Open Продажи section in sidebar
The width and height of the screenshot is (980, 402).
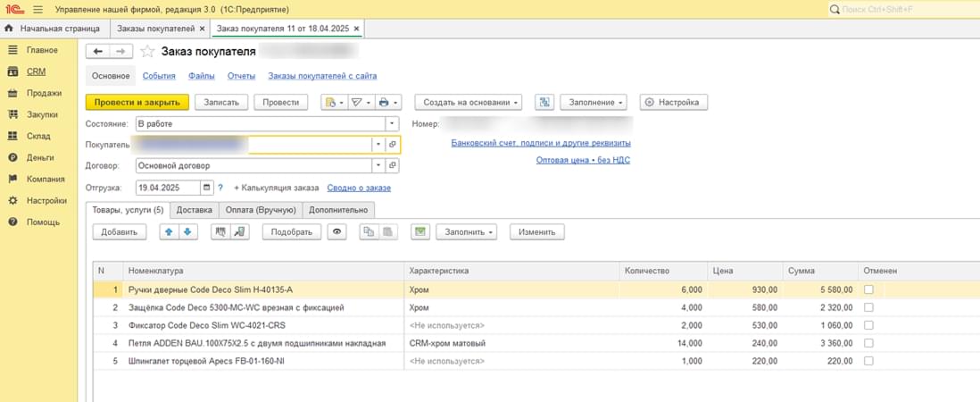44,93
